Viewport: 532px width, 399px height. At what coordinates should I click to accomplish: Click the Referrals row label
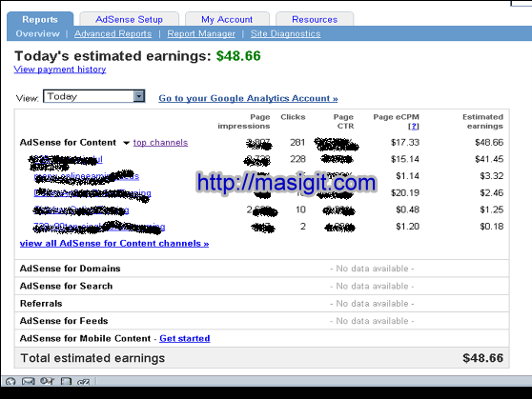(41, 304)
